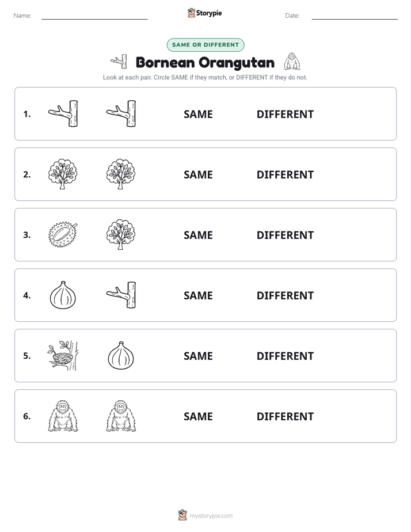The height and width of the screenshot is (532, 411).
Task: Choose SAME for row 1
Action: coord(198,115)
